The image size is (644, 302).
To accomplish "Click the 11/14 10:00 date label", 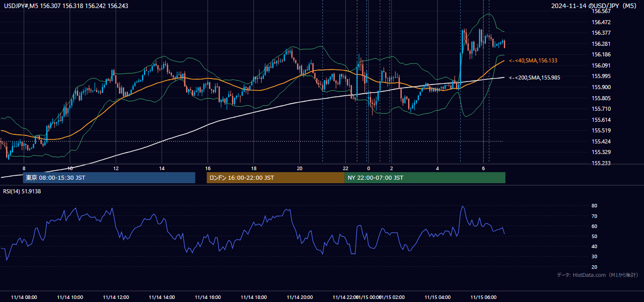I will [70, 297].
